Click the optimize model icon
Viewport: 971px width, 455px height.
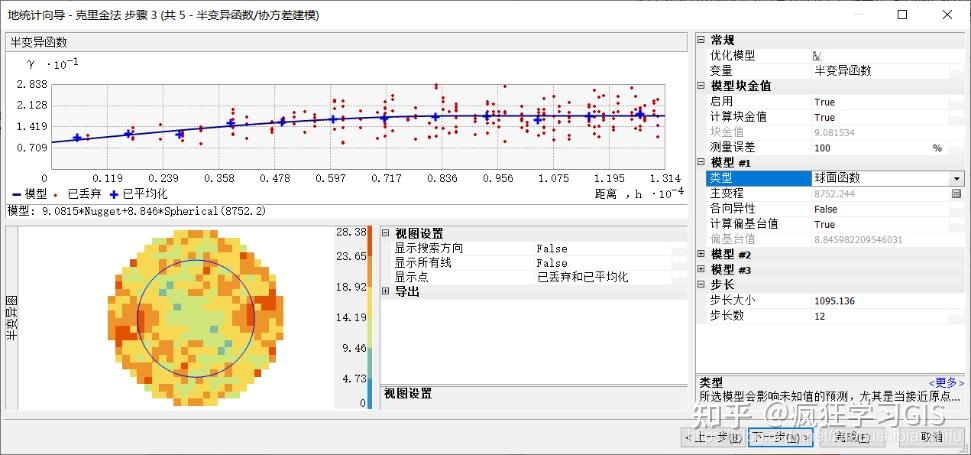click(817, 56)
